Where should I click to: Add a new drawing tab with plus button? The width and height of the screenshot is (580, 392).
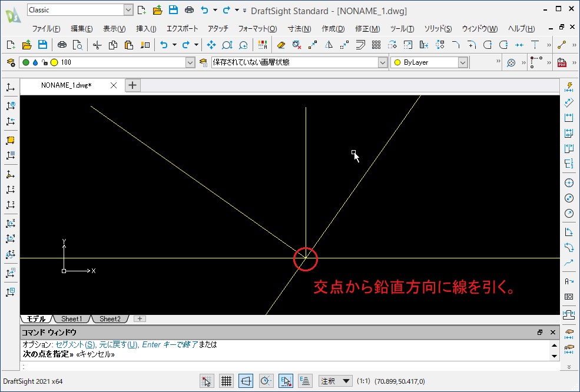(x=132, y=85)
